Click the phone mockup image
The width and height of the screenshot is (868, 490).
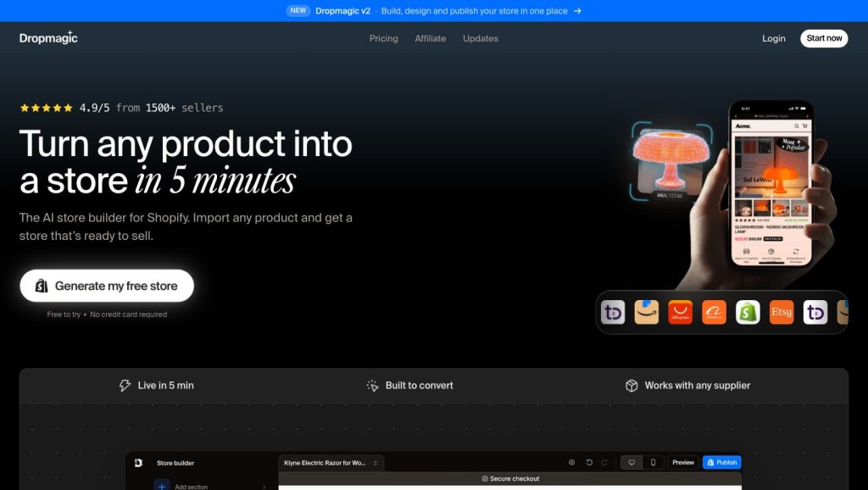(771, 186)
